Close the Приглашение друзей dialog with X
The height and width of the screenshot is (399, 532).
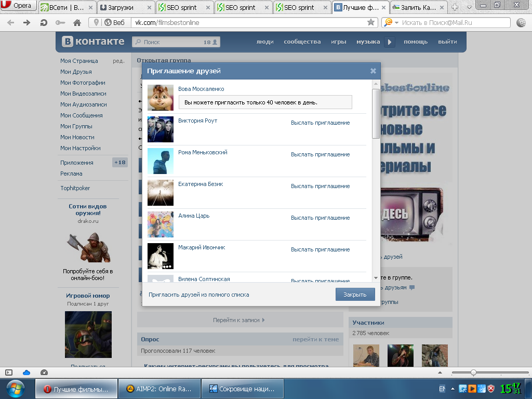pos(373,71)
